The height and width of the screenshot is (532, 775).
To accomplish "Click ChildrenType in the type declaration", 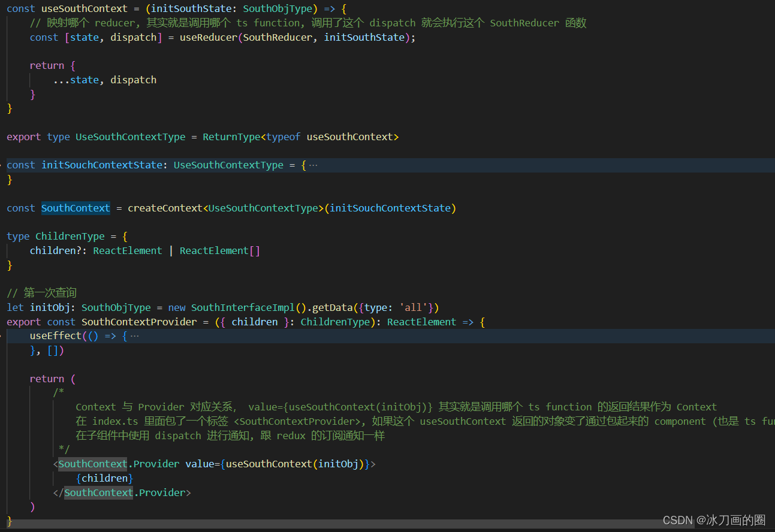I will (70, 236).
